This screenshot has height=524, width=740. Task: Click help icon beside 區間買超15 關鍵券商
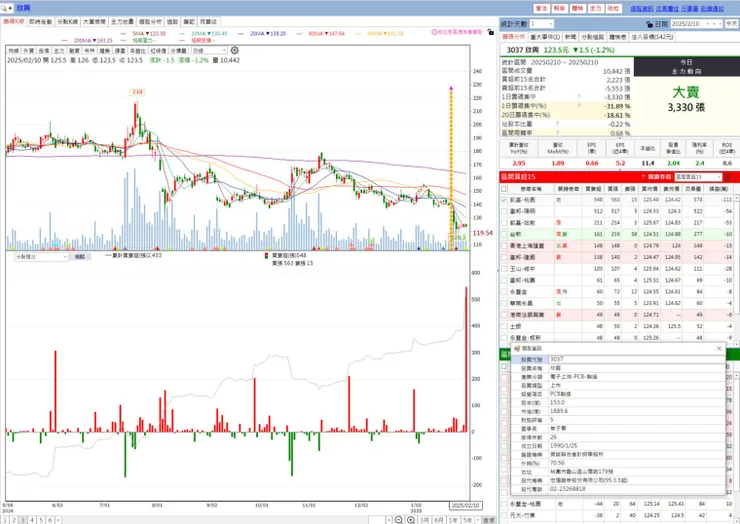[643, 177]
